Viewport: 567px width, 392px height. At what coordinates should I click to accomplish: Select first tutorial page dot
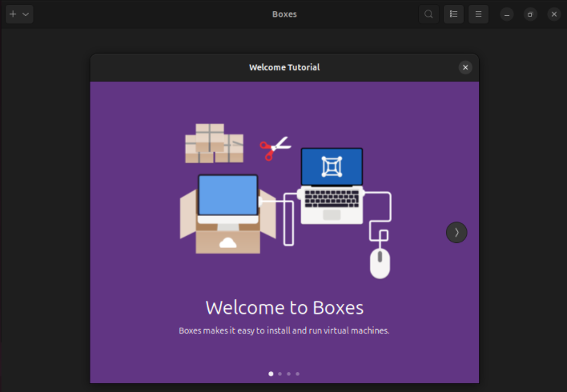click(x=271, y=374)
